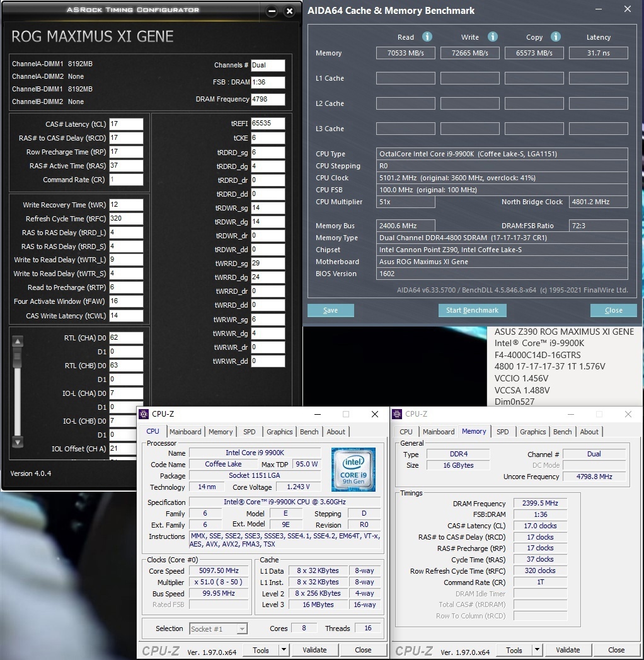Click the CPU-Z app icon in left window titlebar
Screen dimensions: 644x660
click(x=144, y=414)
